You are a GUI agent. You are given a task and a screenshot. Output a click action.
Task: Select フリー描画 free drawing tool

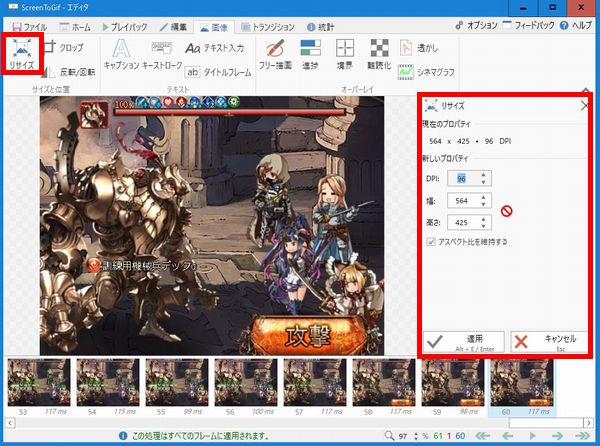pyautogui.click(x=275, y=54)
